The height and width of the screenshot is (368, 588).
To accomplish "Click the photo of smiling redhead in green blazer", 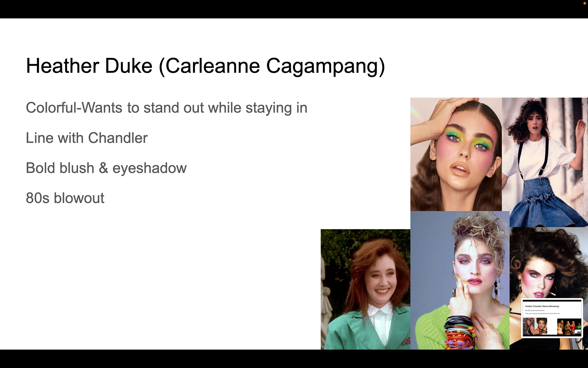I will 365,289.
